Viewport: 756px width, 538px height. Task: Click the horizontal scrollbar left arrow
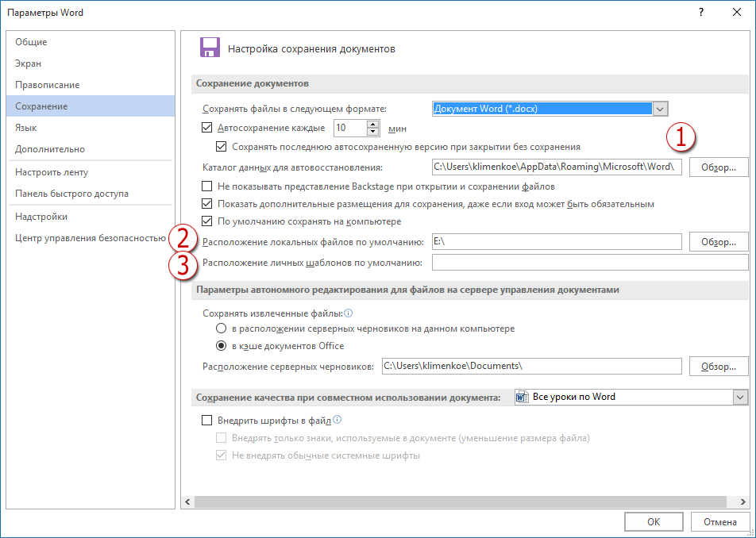[x=187, y=501]
